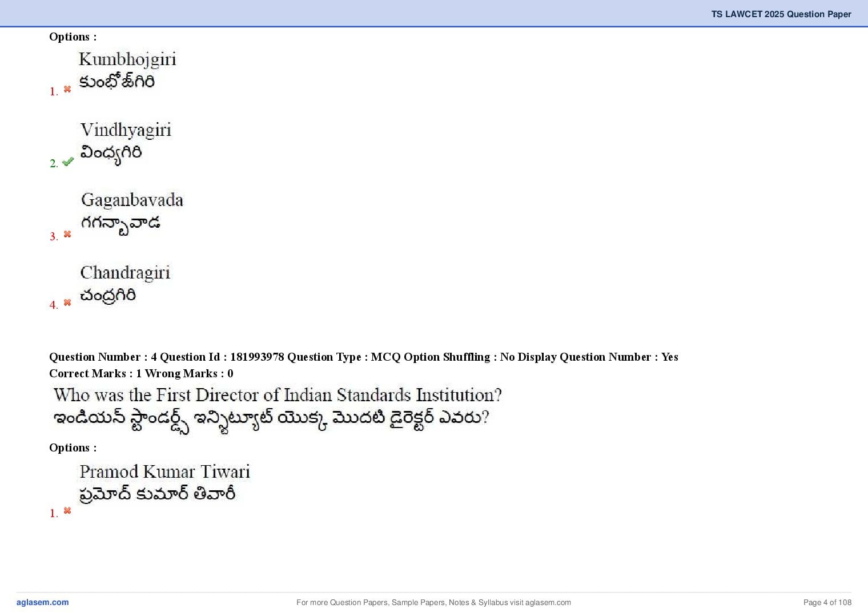Click the "Options :" heading above Kumbhojgiri

[73, 37]
